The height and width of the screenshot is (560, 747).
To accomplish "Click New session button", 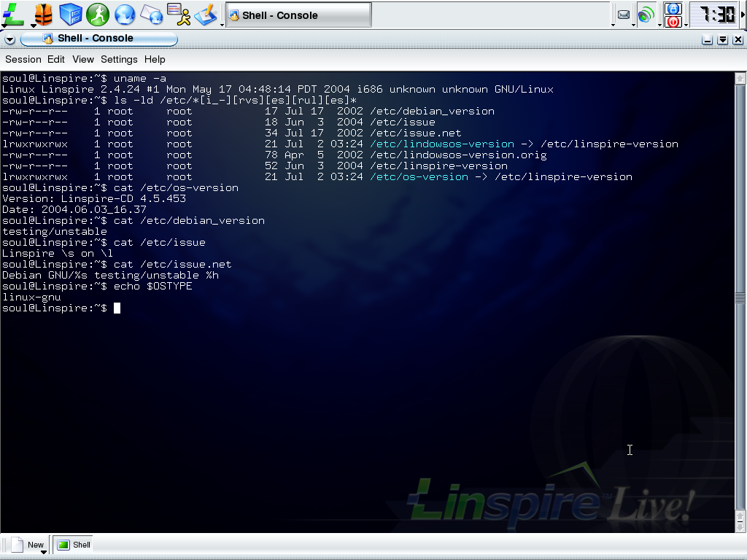I will click(x=27, y=545).
